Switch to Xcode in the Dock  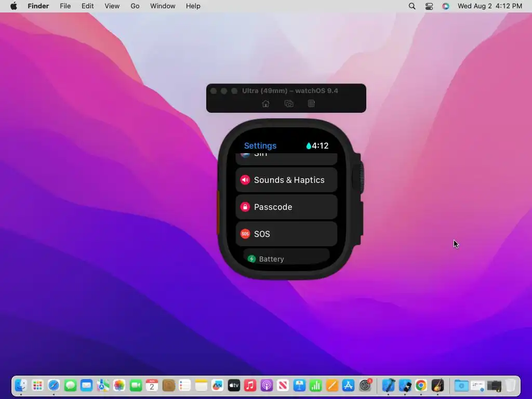[389, 385]
